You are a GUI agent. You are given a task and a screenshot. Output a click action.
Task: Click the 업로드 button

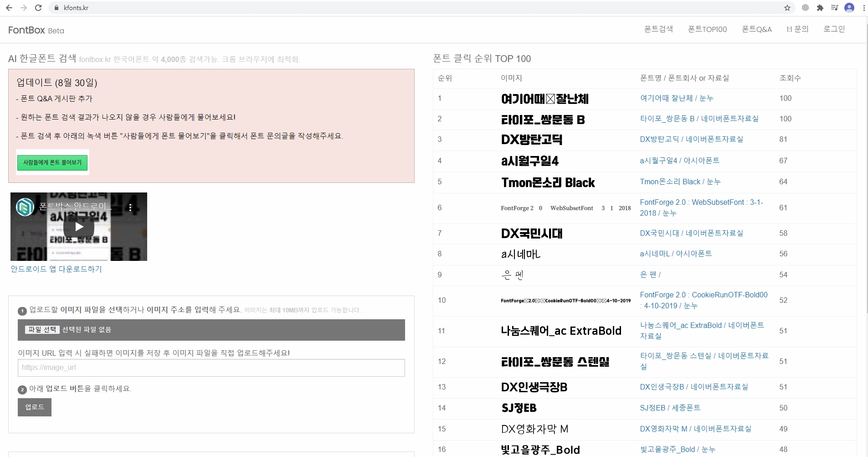(35, 407)
